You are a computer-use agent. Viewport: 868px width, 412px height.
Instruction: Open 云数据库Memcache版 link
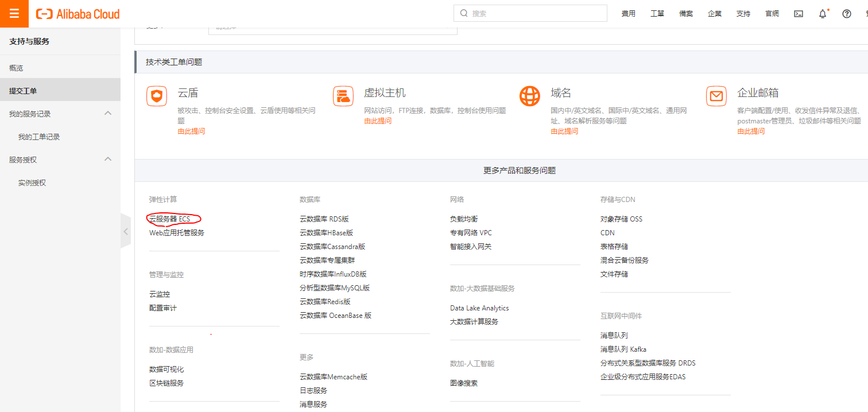coord(334,377)
